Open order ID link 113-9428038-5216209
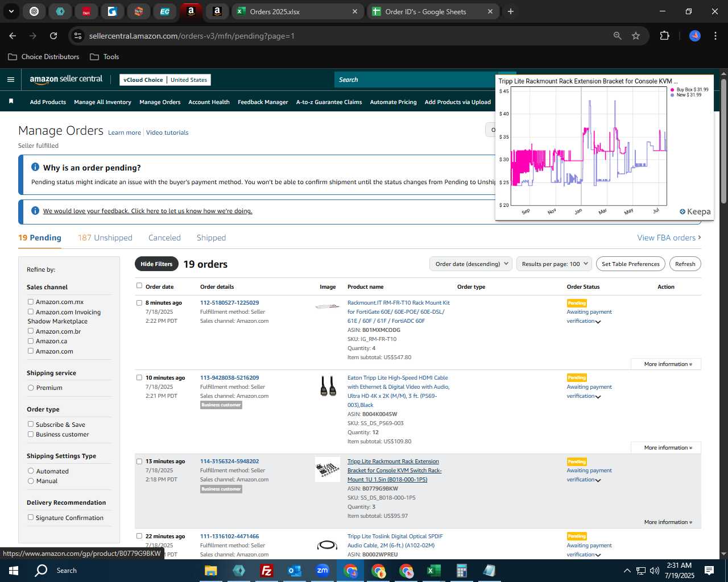The height and width of the screenshot is (582, 728). click(229, 377)
